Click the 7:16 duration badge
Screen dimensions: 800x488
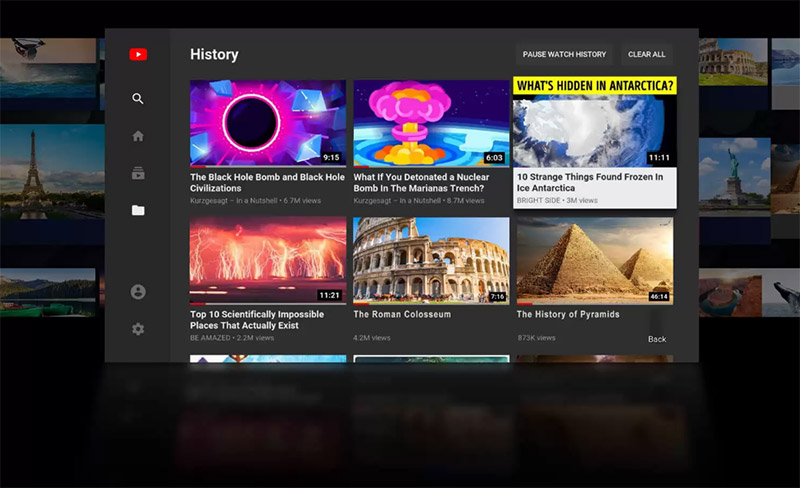(497, 296)
